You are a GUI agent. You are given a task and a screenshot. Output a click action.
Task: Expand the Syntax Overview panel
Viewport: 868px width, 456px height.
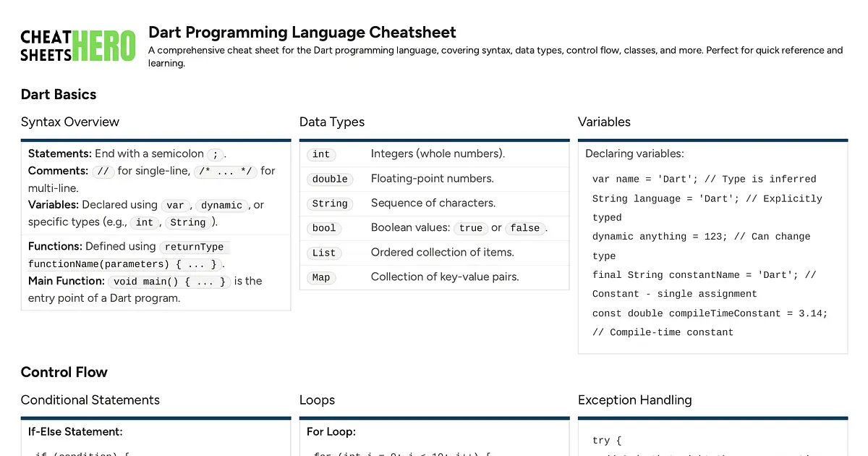click(69, 122)
